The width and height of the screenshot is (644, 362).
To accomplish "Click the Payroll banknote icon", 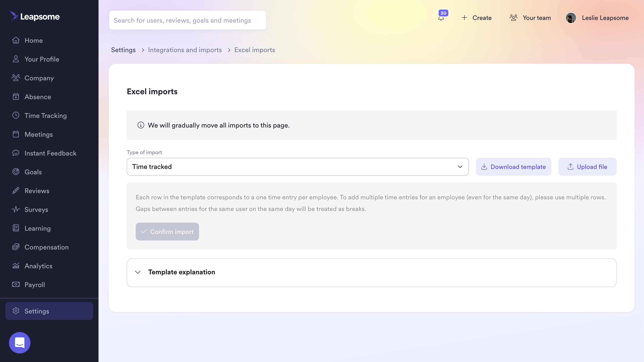I will pos(16,284).
